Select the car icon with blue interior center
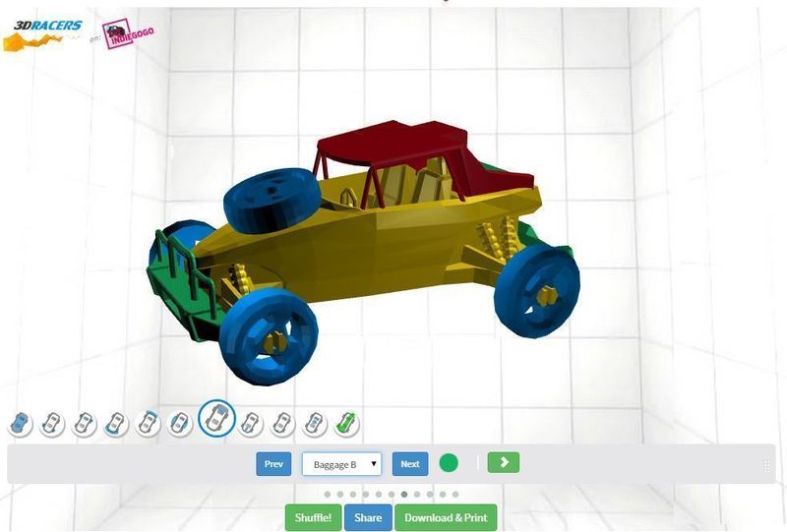The image size is (787, 532). pyautogui.click(x=315, y=424)
